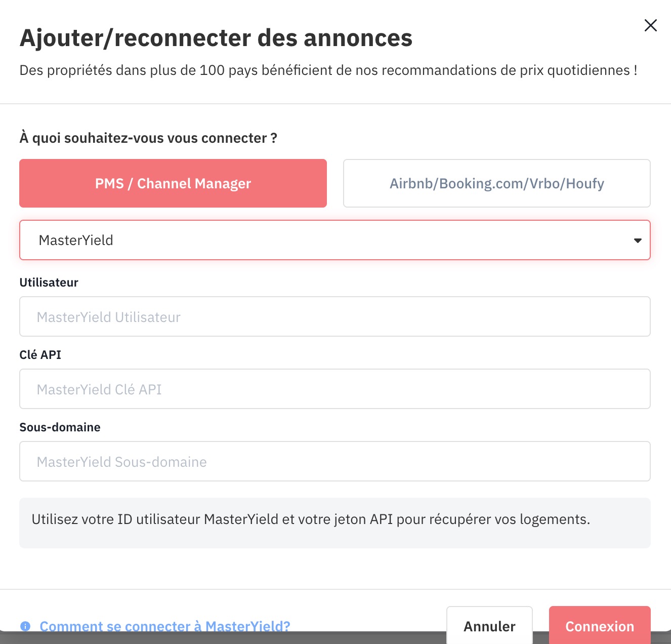Click the dialog title Ajouter/reconnecter des annonces
Viewport: 671px width, 644px height.
point(216,38)
